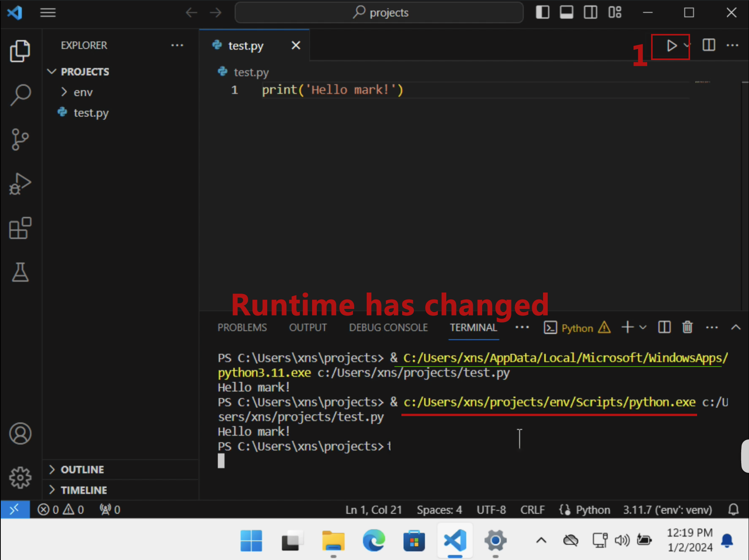The height and width of the screenshot is (560, 749).
Task: Switch to the DEBUG CONSOLE tab
Action: click(389, 328)
